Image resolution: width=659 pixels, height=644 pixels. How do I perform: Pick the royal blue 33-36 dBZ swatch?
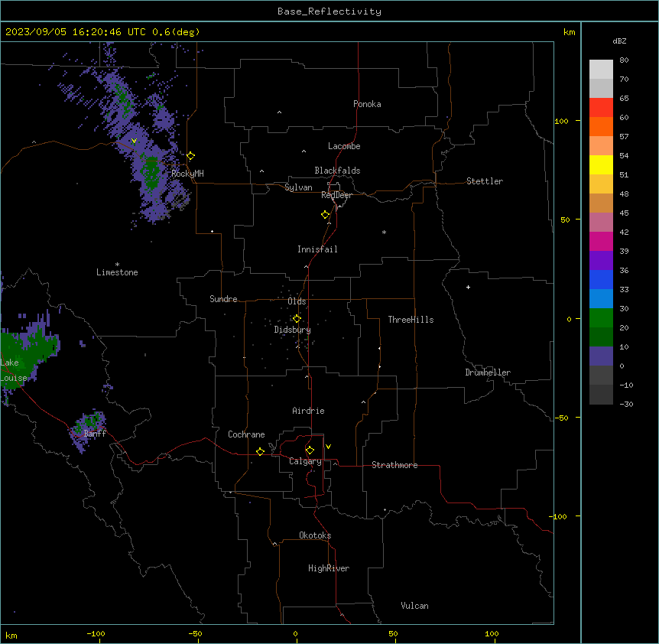pos(601,279)
